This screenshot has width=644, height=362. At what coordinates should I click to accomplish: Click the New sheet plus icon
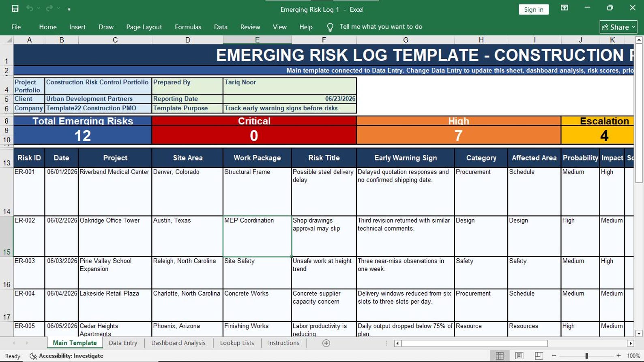(x=326, y=343)
